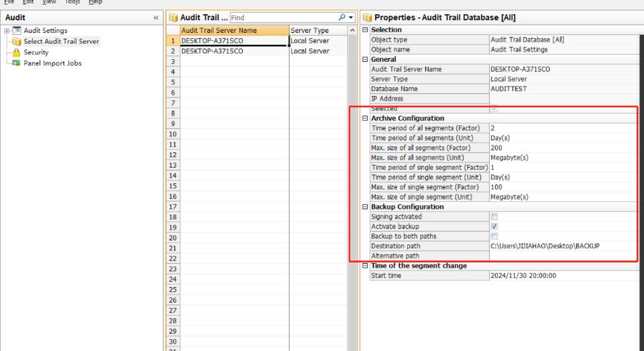This screenshot has height=351, width=644.
Task: Collapse the Archive Configuration section
Action: (x=365, y=118)
